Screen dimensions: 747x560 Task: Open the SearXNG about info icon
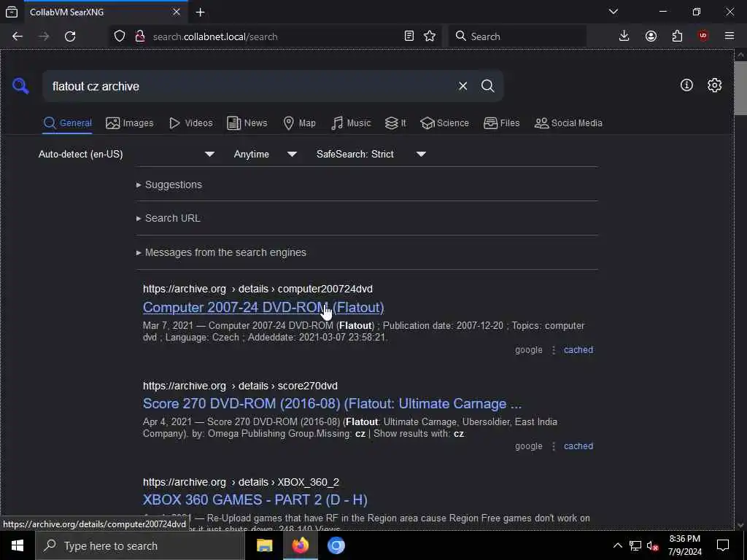686,85
